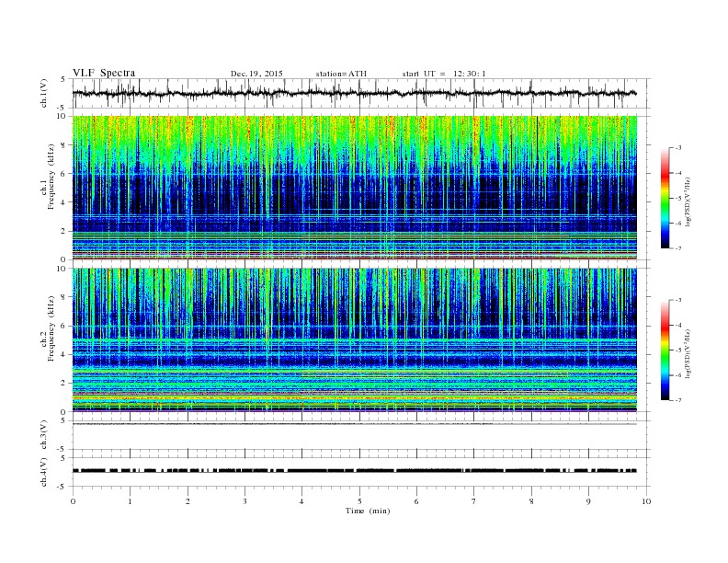The height and width of the screenshot is (563, 728).
Task: Click the ch.2 spectrogram color scale bar
Action: point(665,350)
